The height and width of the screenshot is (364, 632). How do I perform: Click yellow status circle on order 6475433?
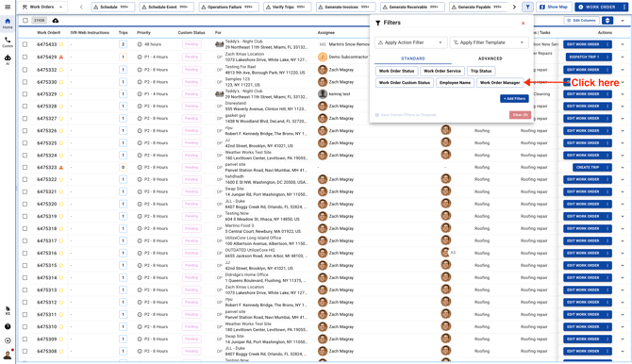click(61, 44)
